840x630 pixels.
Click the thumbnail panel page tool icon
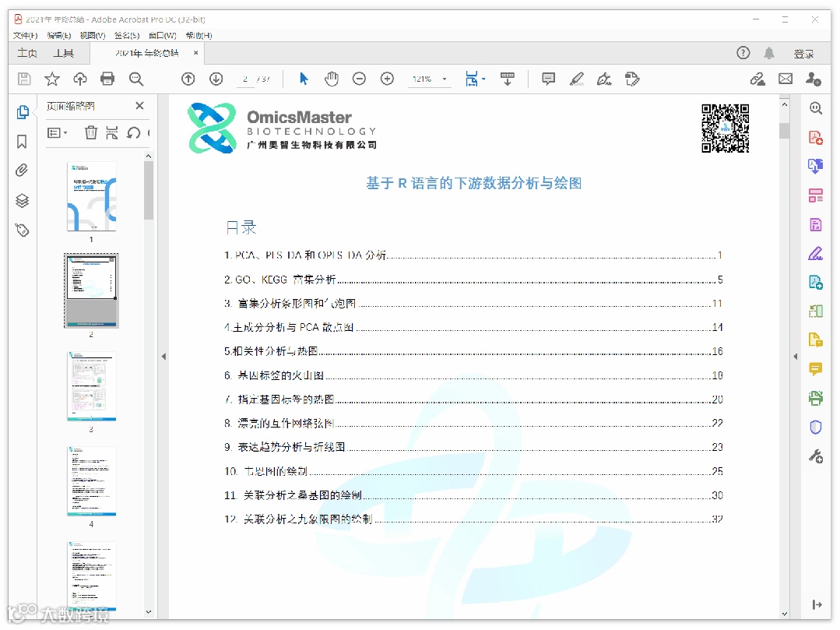click(112, 132)
